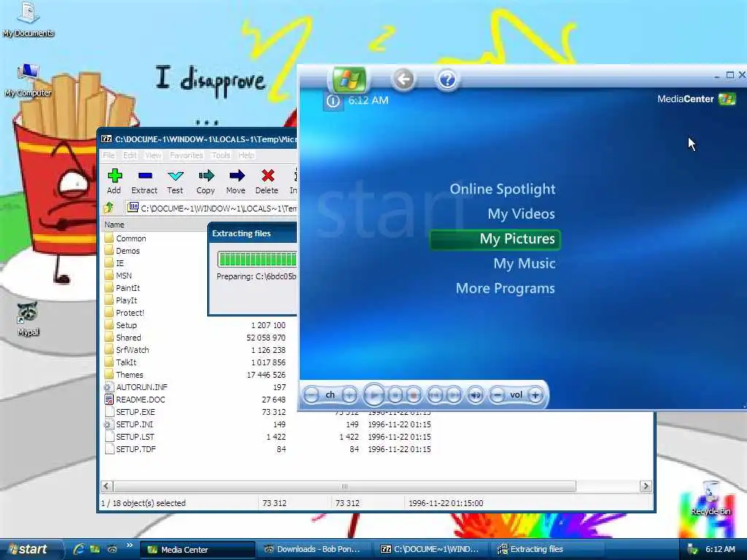Open Media Center help question mark
Screen dimensions: 747x560
pos(447,79)
